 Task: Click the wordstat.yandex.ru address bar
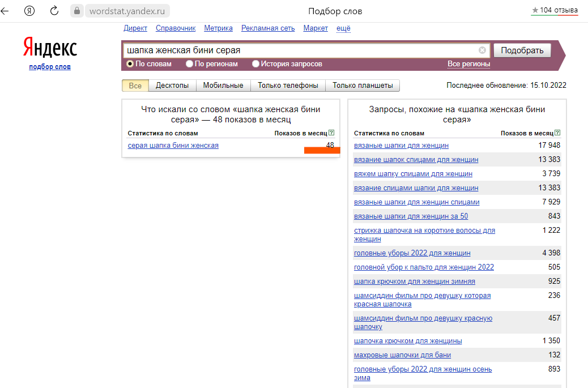127,11
